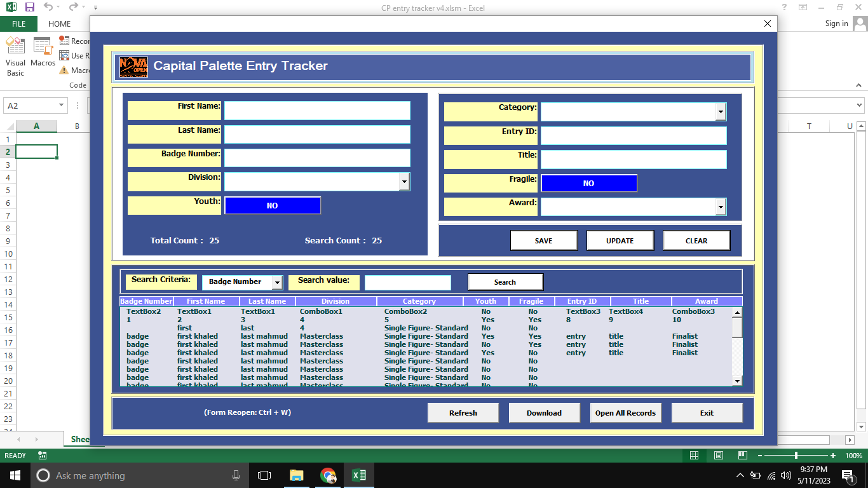
Task: Switch to the HOME ribbon tab
Action: point(60,24)
